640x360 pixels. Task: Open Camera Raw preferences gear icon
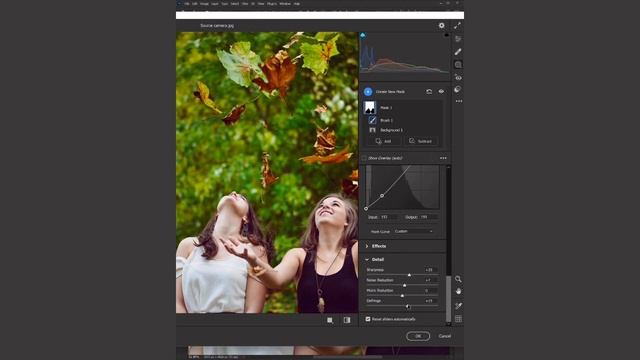[442, 25]
